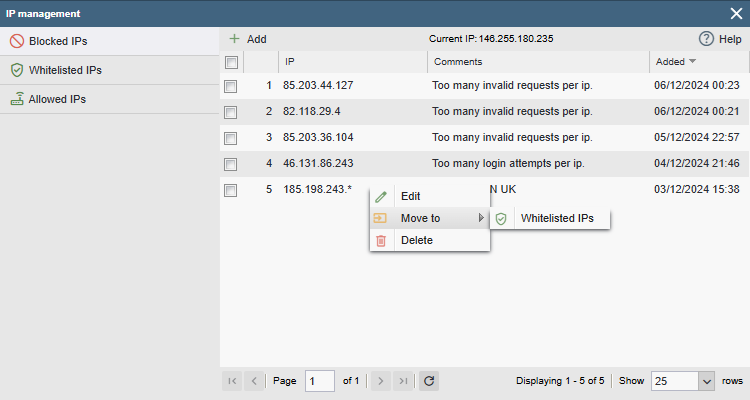Select checkbox for IP 46.131.86.243
This screenshot has width=750, height=400.
click(231, 164)
